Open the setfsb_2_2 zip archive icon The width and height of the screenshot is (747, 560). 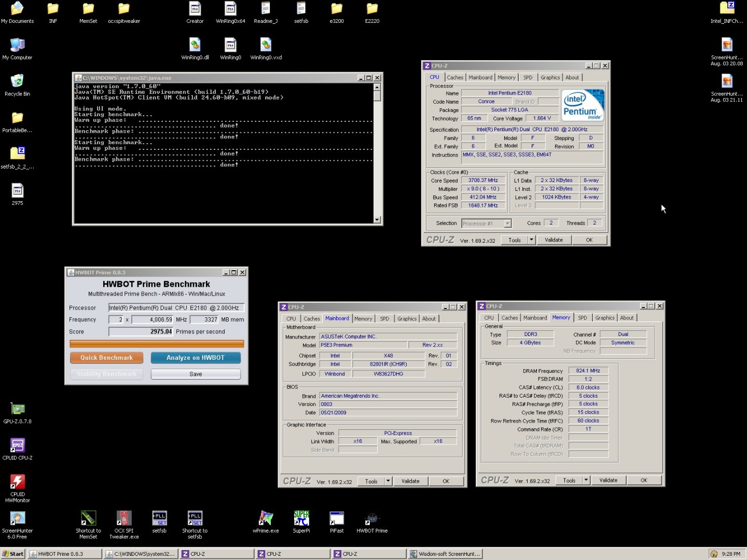(x=17, y=158)
